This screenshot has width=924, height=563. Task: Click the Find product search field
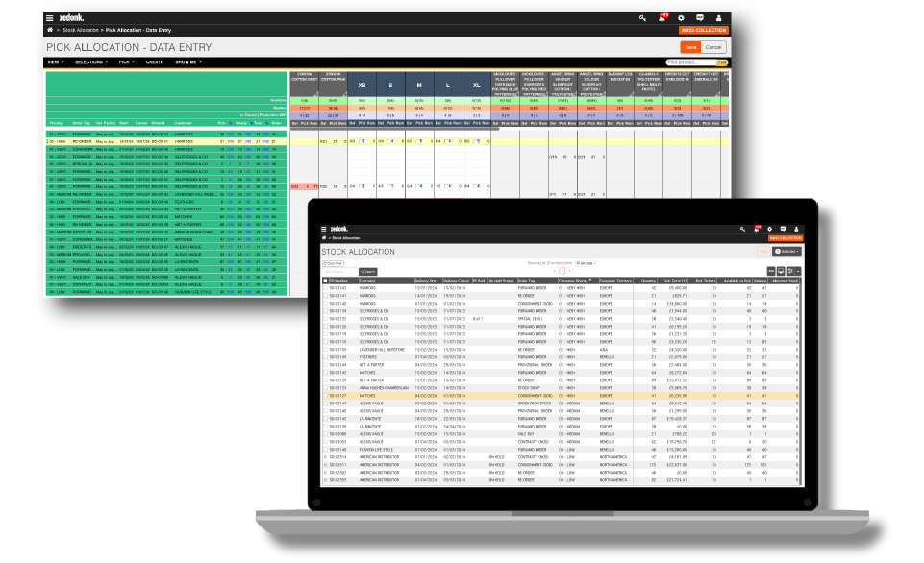pyautogui.click(x=690, y=61)
